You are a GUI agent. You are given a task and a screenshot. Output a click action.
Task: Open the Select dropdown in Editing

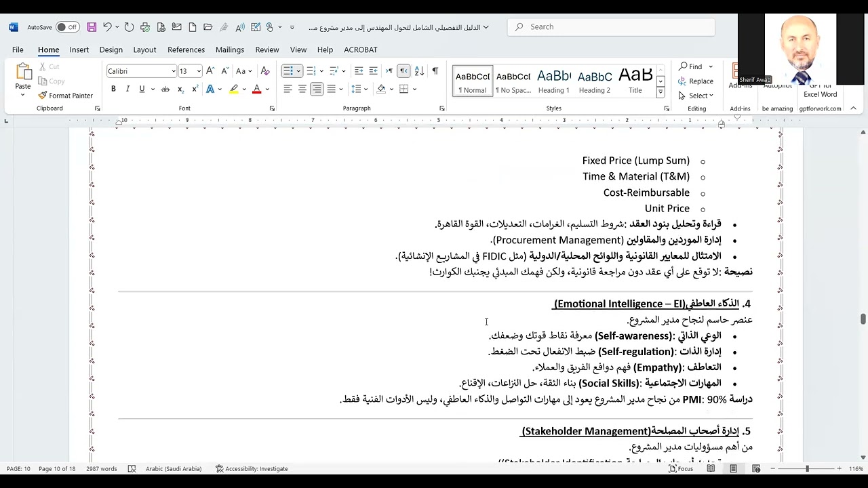[x=696, y=96]
